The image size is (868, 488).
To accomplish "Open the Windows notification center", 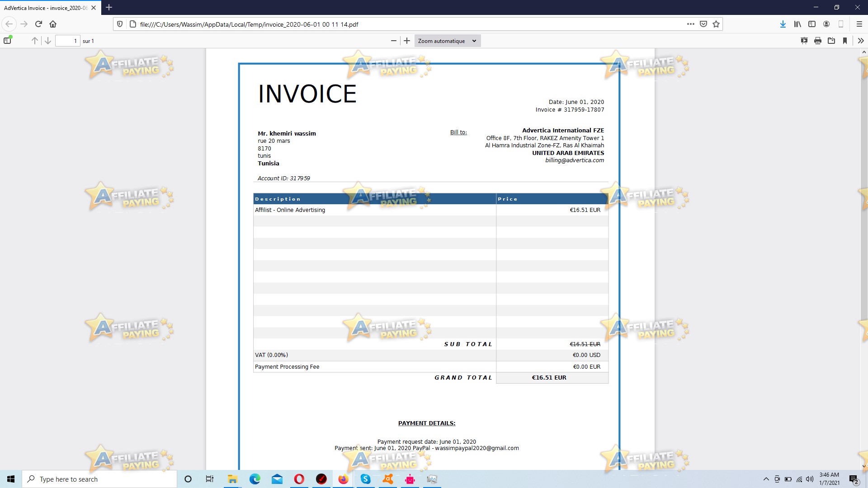I will coord(854,479).
